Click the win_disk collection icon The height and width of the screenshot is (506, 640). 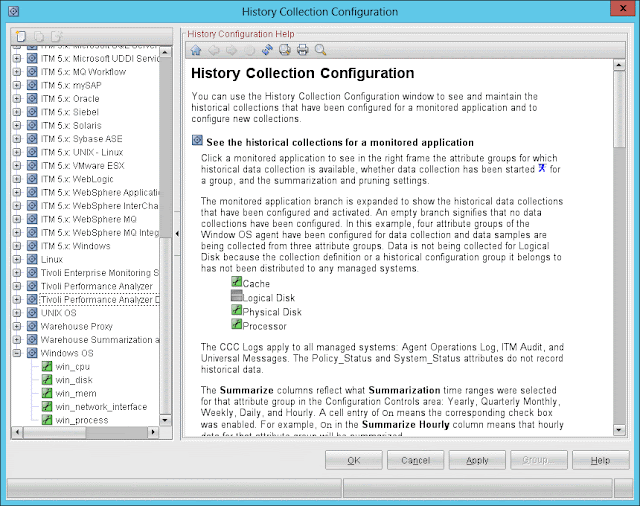pos(47,380)
